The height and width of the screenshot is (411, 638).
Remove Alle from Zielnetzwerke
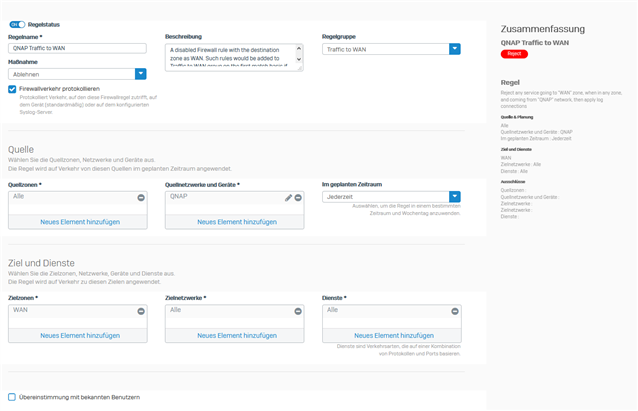[x=298, y=311]
